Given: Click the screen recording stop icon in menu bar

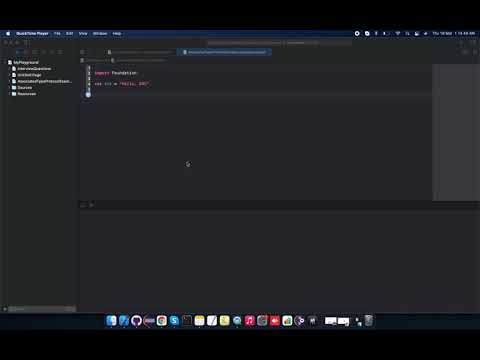Looking at the screenshot, I should [x=357, y=34].
